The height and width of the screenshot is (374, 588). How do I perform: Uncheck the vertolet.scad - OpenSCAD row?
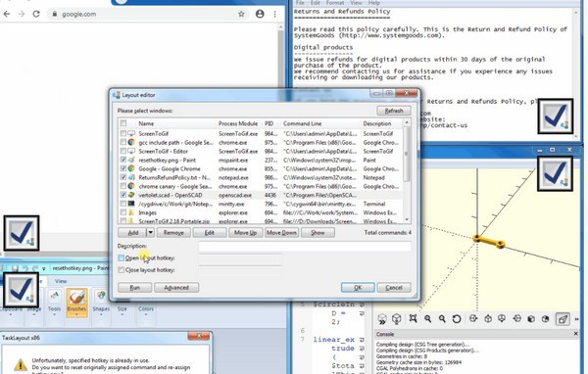(x=123, y=195)
